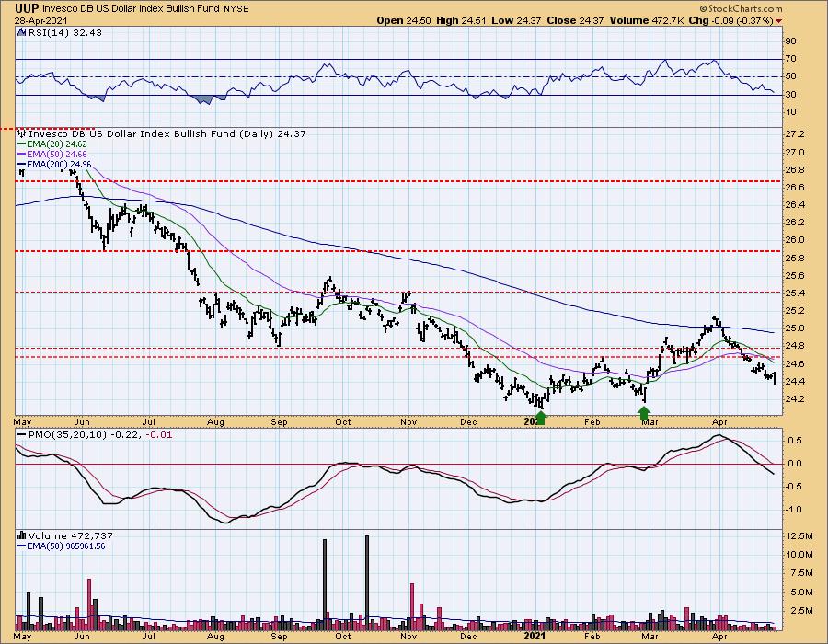The width and height of the screenshot is (828, 644).
Task: Click the 25.0 price axis label
Action: pyautogui.click(x=795, y=328)
